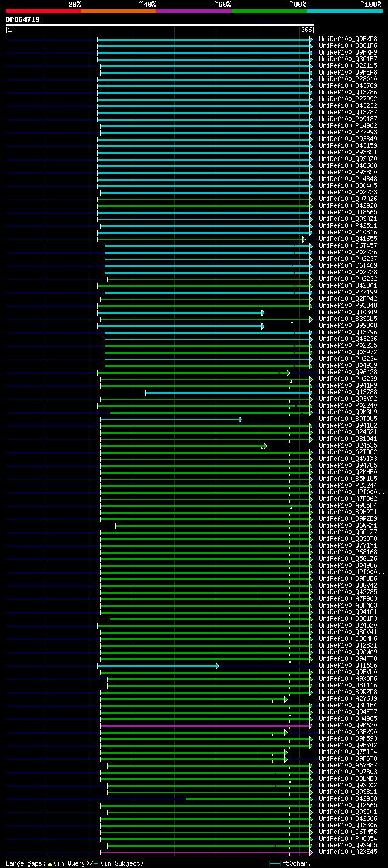Select the UniRef100_C8CMH6 label
Image resolution: width=388 pixels, height=868 pixels.
point(348,639)
